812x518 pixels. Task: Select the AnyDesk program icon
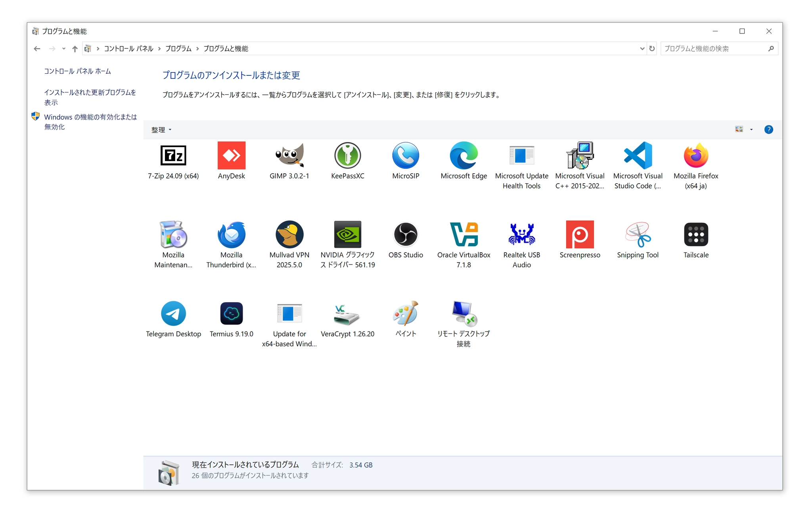tap(232, 155)
